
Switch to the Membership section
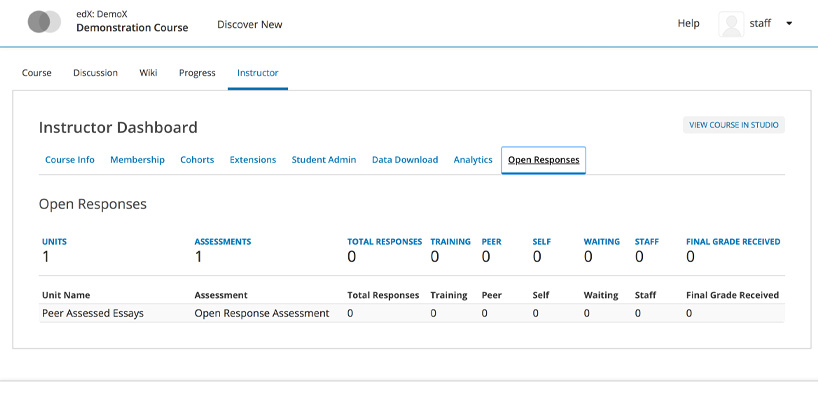[x=137, y=160]
